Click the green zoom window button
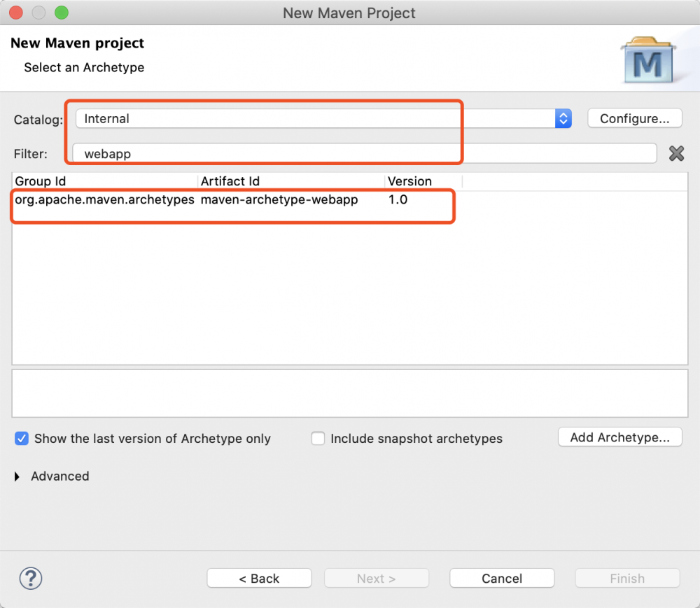Screen dimensions: 700x608 click(x=62, y=13)
